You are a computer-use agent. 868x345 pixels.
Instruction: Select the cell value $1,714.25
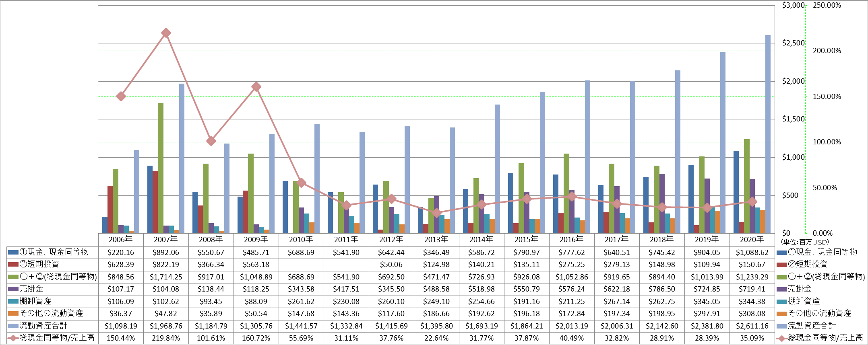click(166, 277)
